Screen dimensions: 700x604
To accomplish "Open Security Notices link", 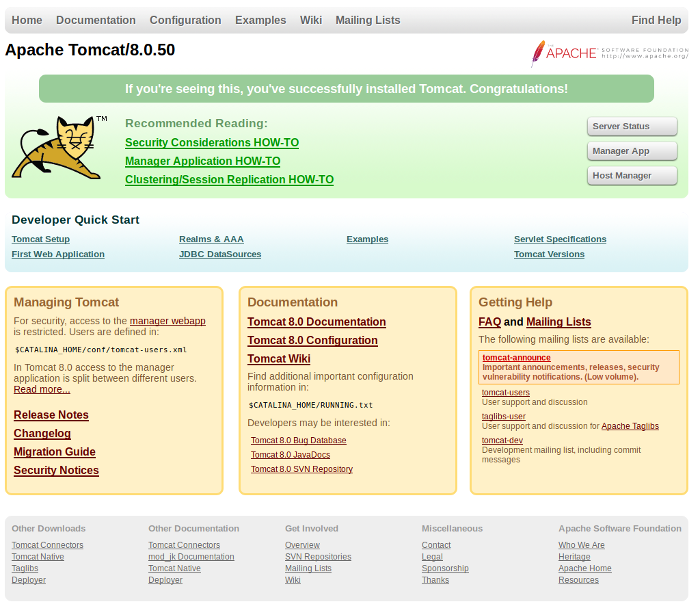I will pos(56,470).
